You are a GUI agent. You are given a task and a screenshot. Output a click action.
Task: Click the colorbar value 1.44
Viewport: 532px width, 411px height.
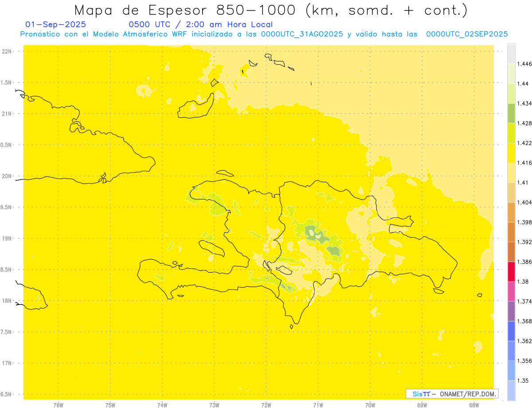523,84
